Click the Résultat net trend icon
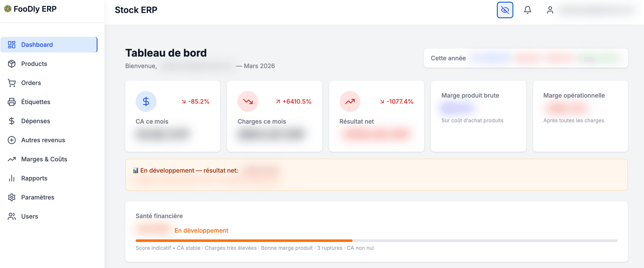Screen dimensions: 644x268 pos(350,101)
